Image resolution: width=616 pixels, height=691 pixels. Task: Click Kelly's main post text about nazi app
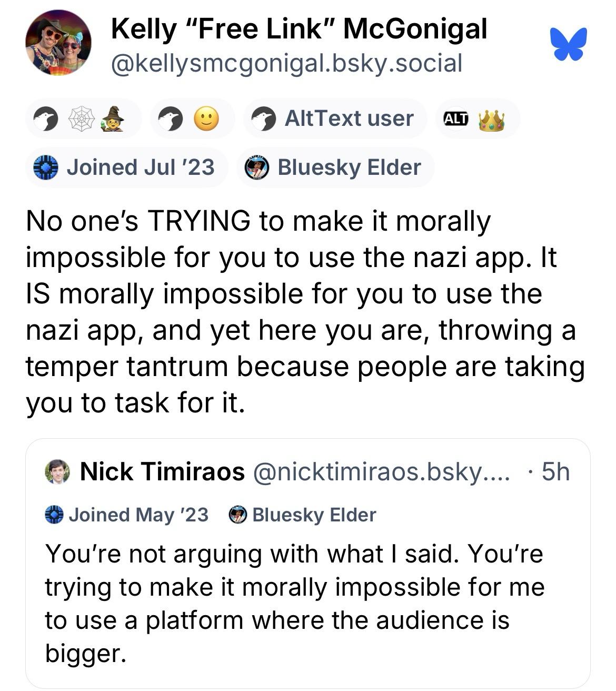[304, 312]
